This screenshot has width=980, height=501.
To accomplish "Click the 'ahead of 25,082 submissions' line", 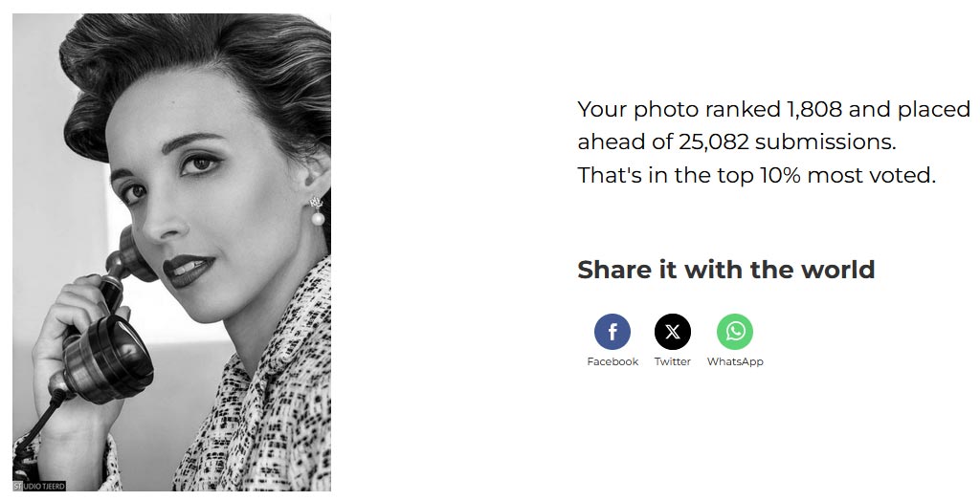I will tap(737, 142).
